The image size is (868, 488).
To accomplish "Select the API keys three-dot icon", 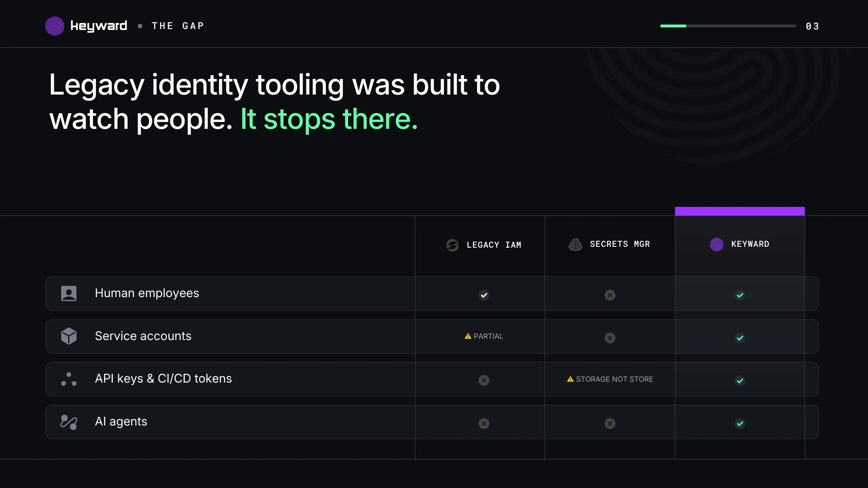I will pos(69,379).
